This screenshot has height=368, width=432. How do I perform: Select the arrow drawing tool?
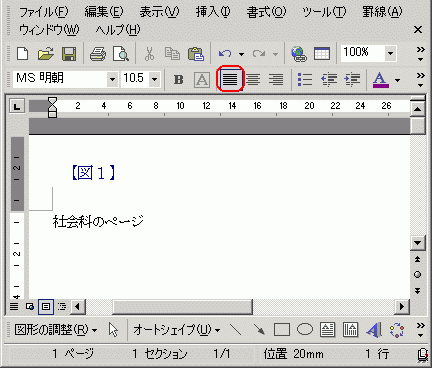pyautogui.click(x=259, y=330)
